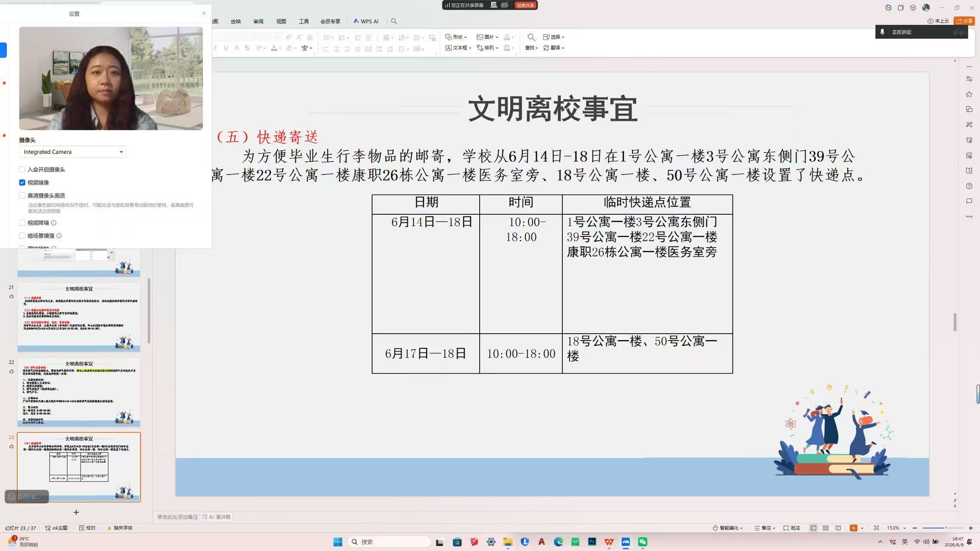Viewport: 980px width, 551px height.
Task: Click the not-uploaded-to-cloud (未上云) button
Action: [x=938, y=21]
